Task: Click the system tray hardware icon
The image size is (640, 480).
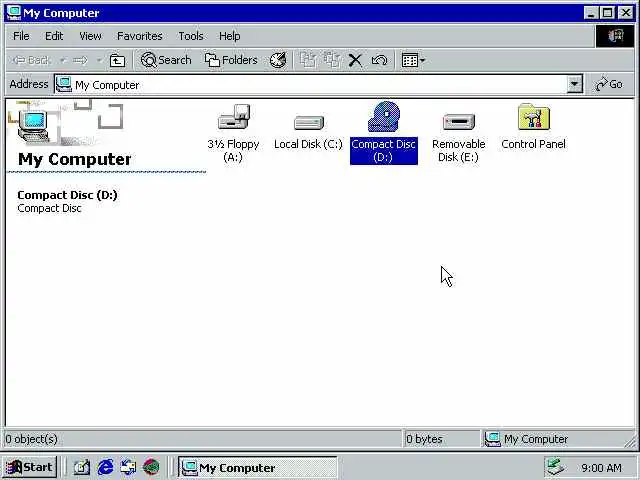Action: (556, 467)
